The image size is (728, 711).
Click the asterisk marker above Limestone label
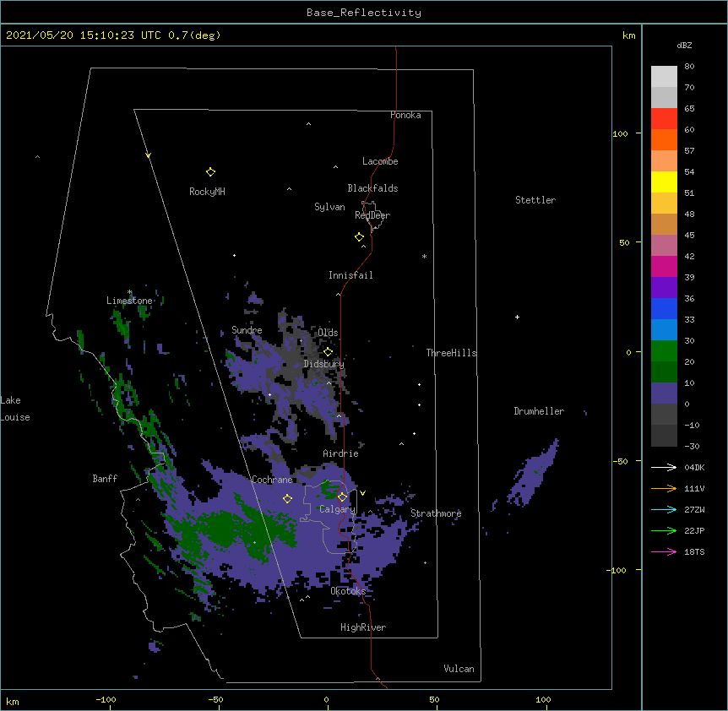pos(130,292)
